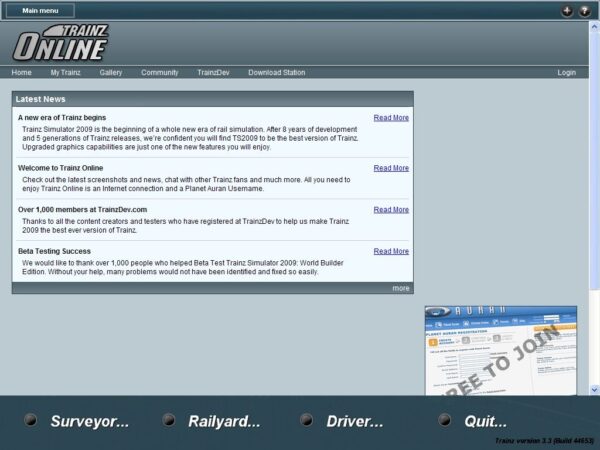Click the plus icon in the top bar
Viewport: 600px width, 450px height.
pyautogui.click(x=567, y=11)
